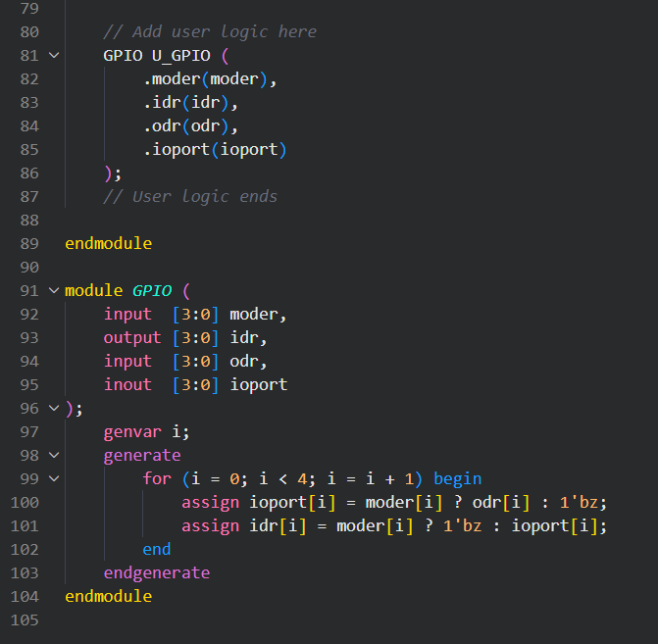658x644 pixels.
Task: Click the inout keyword on line 95
Action: (x=127, y=385)
